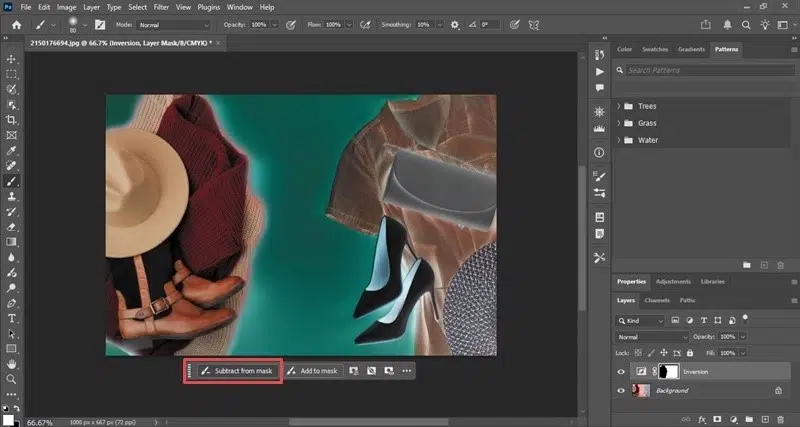Viewport: 800px width, 427px height.
Task: Open the Smoothing dropdown arrow
Action: 440,24
